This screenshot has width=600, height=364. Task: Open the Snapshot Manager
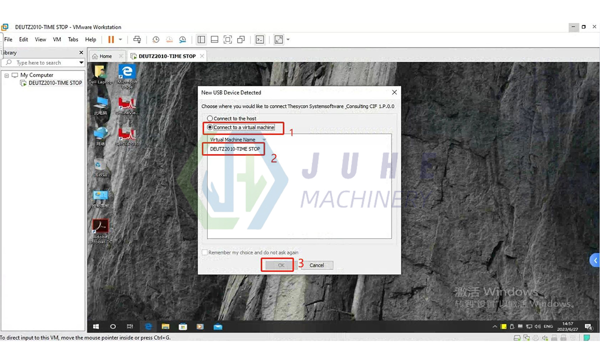coord(182,39)
